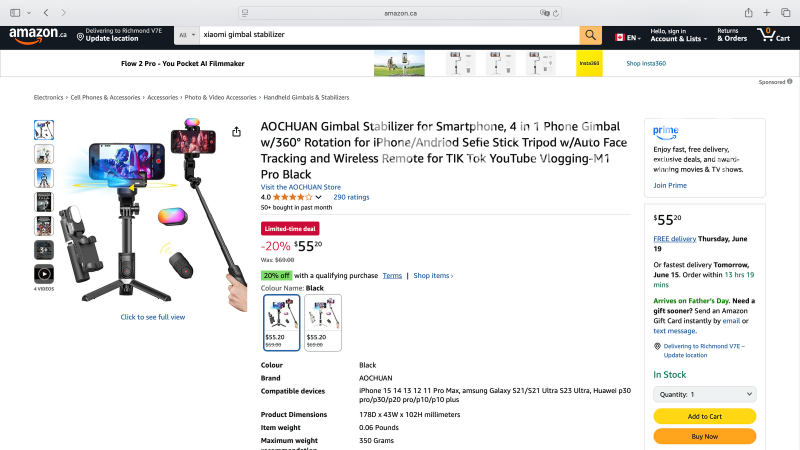Share this product via share icon
The width and height of the screenshot is (800, 450).
click(x=237, y=132)
